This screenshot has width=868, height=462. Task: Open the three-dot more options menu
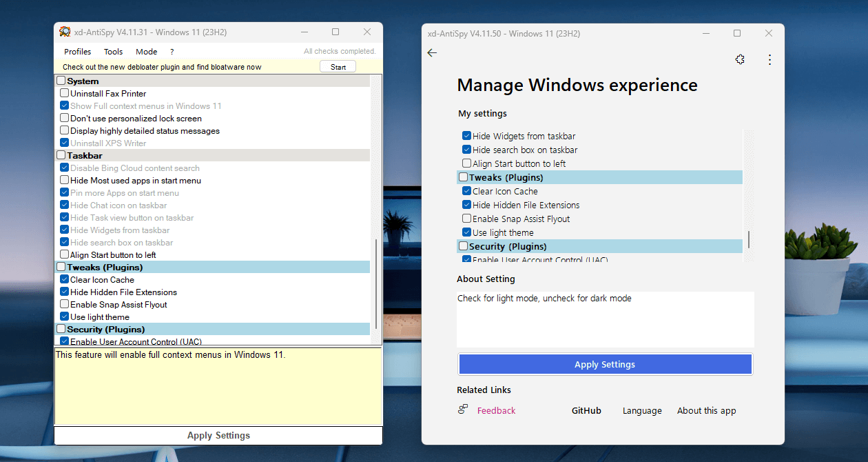770,60
